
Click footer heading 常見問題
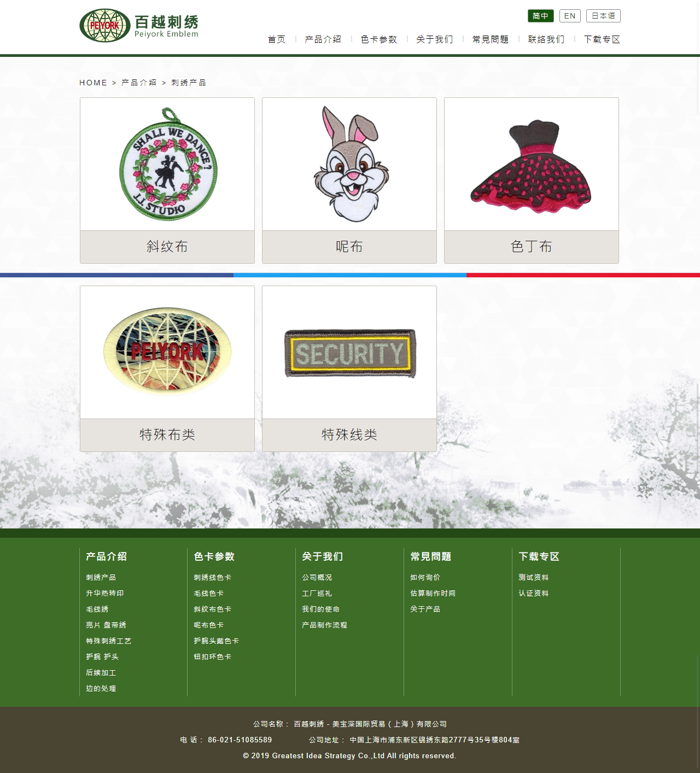431,556
